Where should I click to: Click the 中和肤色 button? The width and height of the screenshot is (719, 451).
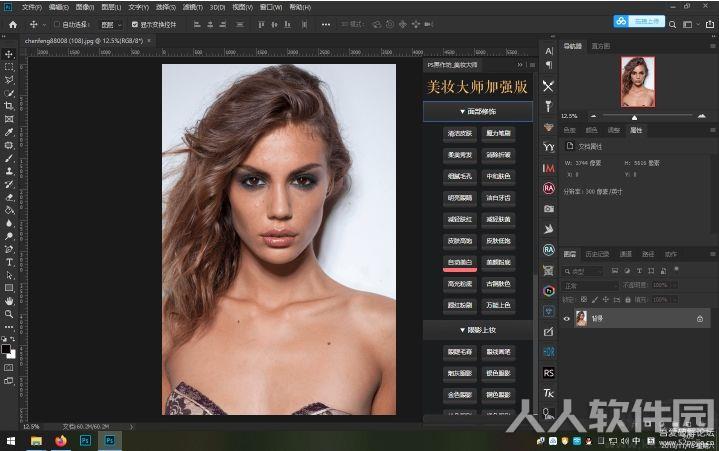498,176
